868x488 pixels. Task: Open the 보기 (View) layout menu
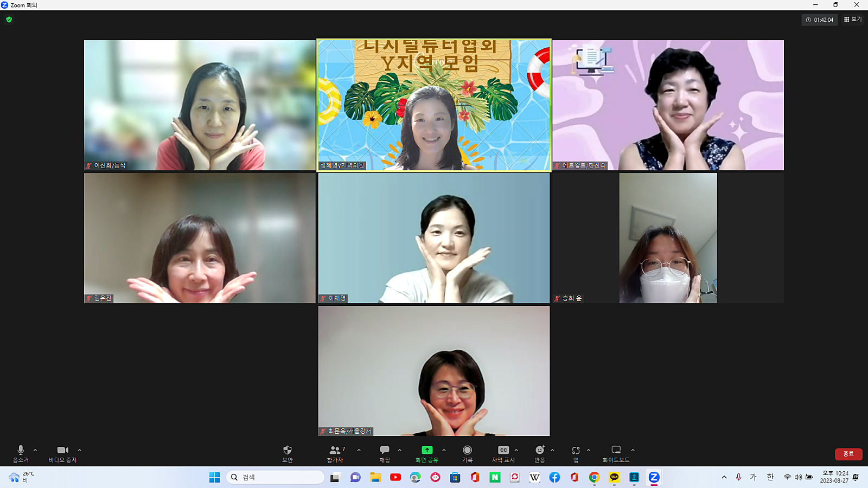click(853, 20)
